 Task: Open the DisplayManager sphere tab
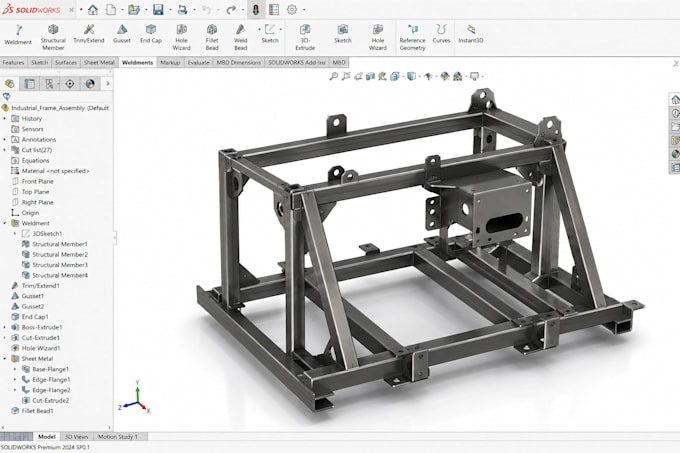pos(90,84)
